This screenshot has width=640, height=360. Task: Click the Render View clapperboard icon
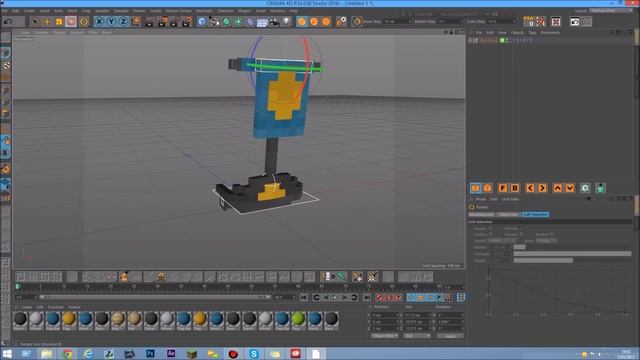tap(150, 22)
